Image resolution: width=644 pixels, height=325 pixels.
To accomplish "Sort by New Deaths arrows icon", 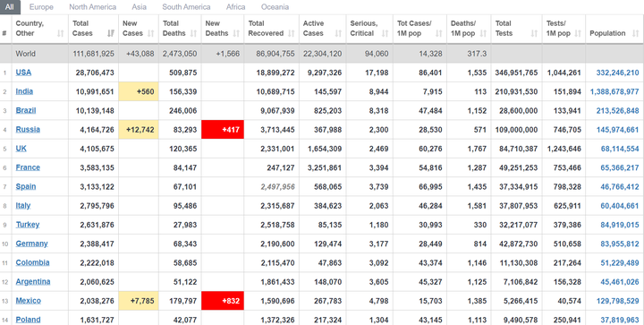I will click(236, 33).
